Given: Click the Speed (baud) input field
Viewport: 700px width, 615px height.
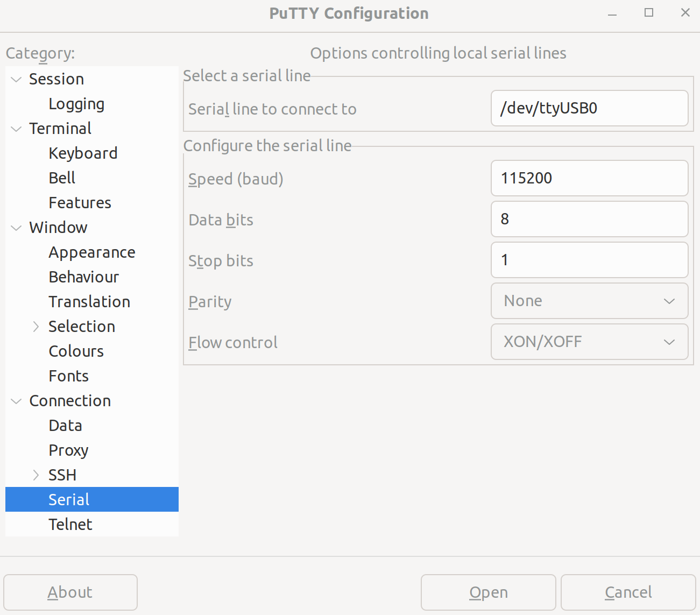Looking at the screenshot, I should click(589, 178).
